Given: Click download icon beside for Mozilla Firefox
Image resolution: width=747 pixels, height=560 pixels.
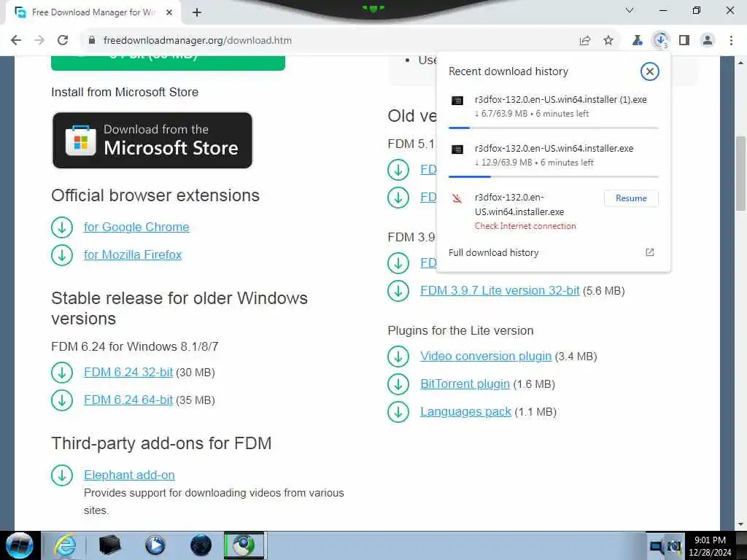Looking at the screenshot, I should (62, 254).
